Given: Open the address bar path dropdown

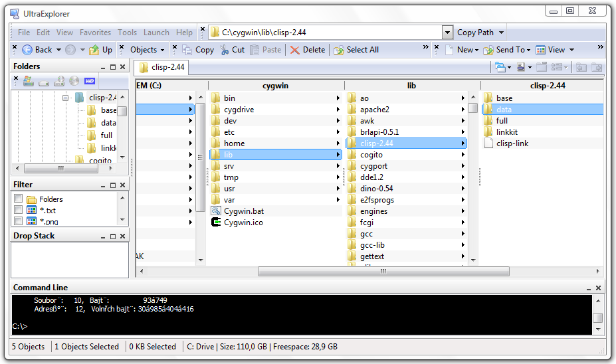Looking at the screenshot, I should click(447, 33).
